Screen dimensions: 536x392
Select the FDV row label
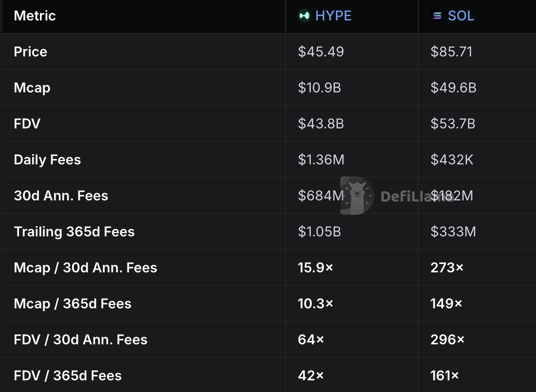coord(27,124)
